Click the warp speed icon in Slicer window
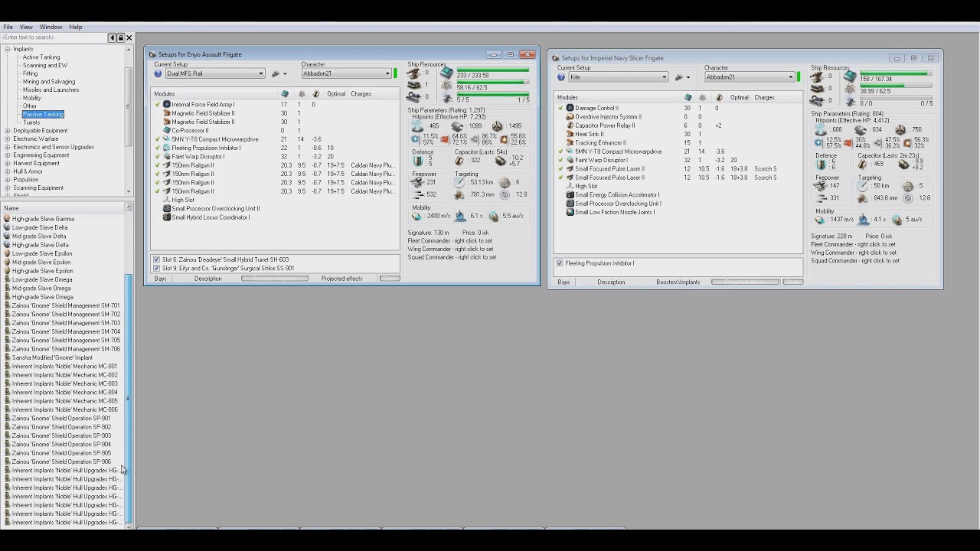Image resolution: width=980 pixels, height=551 pixels. pyautogui.click(x=897, y=220)
